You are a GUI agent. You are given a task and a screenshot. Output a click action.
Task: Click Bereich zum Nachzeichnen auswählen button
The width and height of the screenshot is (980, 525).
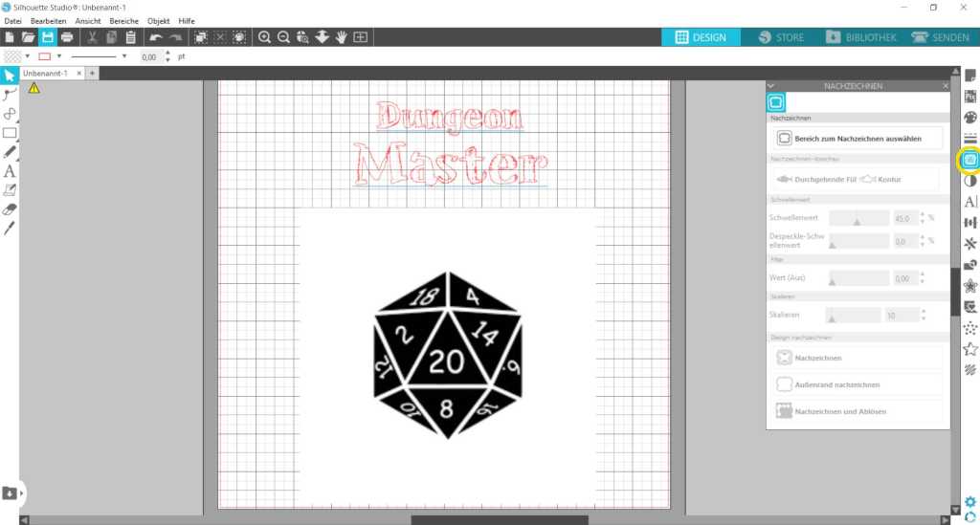(857, 138)
